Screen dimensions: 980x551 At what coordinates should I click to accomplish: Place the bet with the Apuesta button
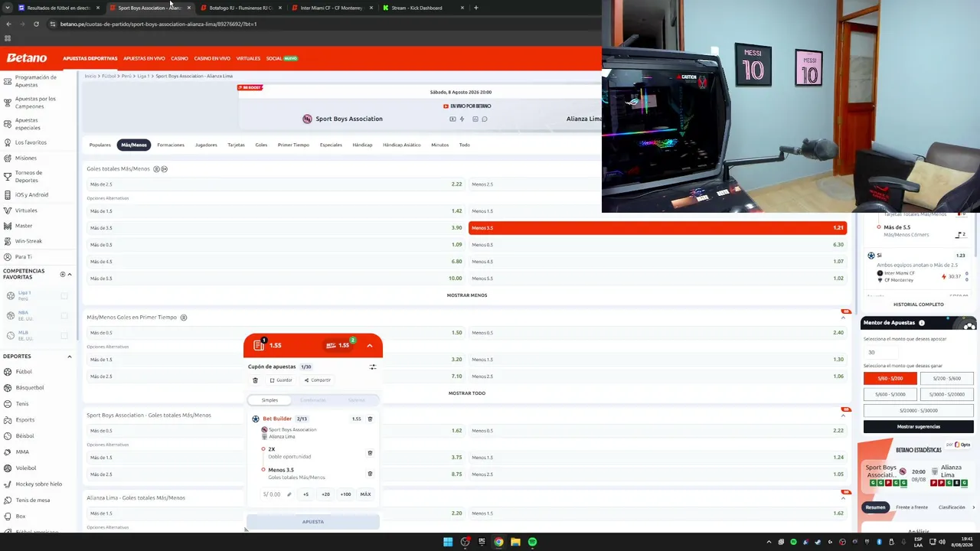point(313,522)
